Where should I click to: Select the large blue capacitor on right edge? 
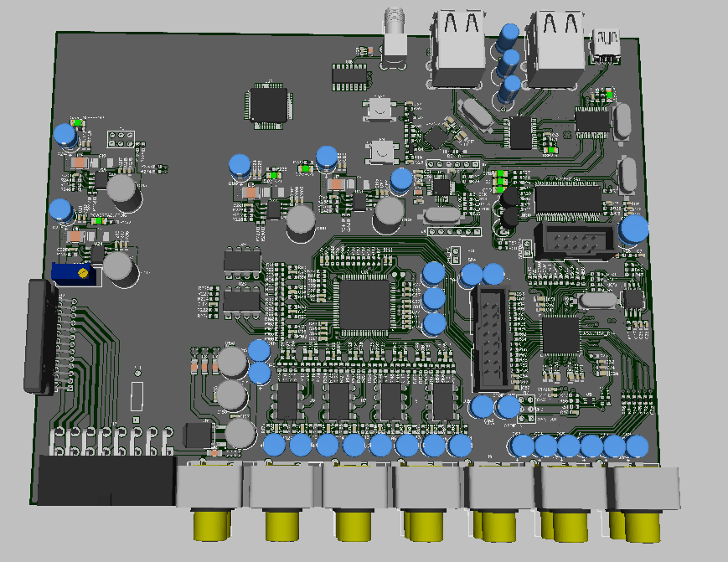point(634,229)
